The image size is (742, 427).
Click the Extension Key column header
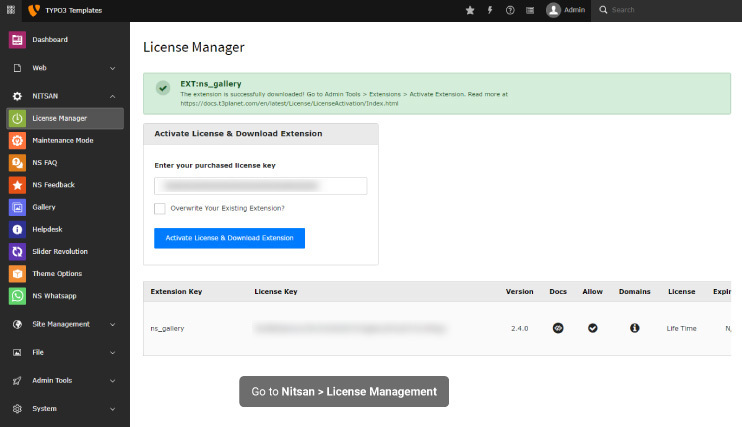[x=177, y=292]
